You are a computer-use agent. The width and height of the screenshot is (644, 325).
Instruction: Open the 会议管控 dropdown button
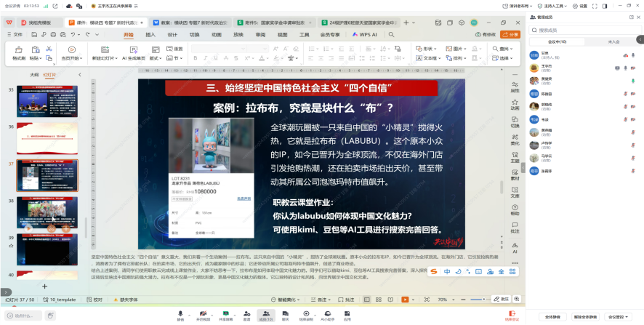618,317
